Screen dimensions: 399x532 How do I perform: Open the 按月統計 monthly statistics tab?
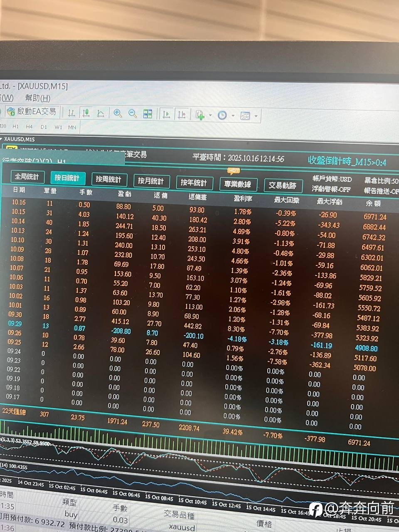click(x=151, y=181)
